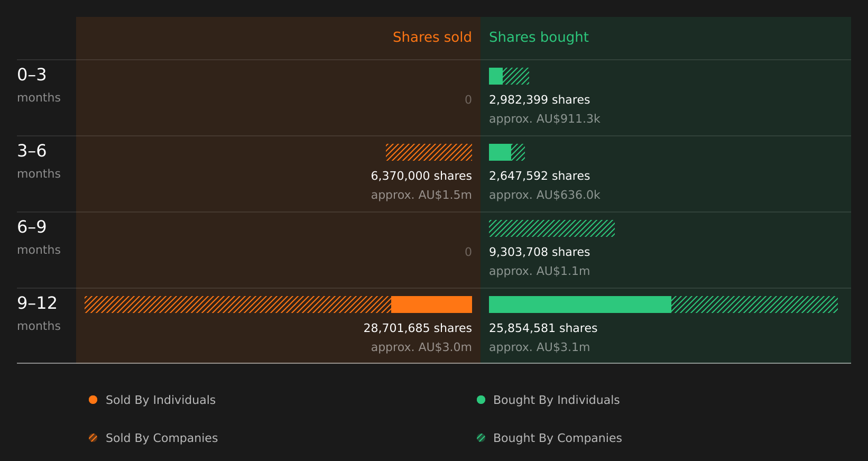
Task: Click the 6,370,000 shares value
Action: tap(421, 176)
